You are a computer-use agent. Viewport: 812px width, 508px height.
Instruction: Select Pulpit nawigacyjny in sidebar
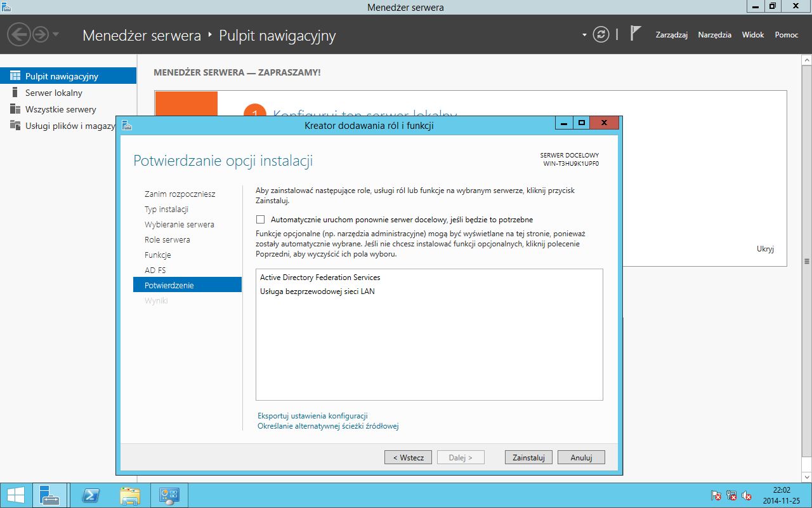68,76
